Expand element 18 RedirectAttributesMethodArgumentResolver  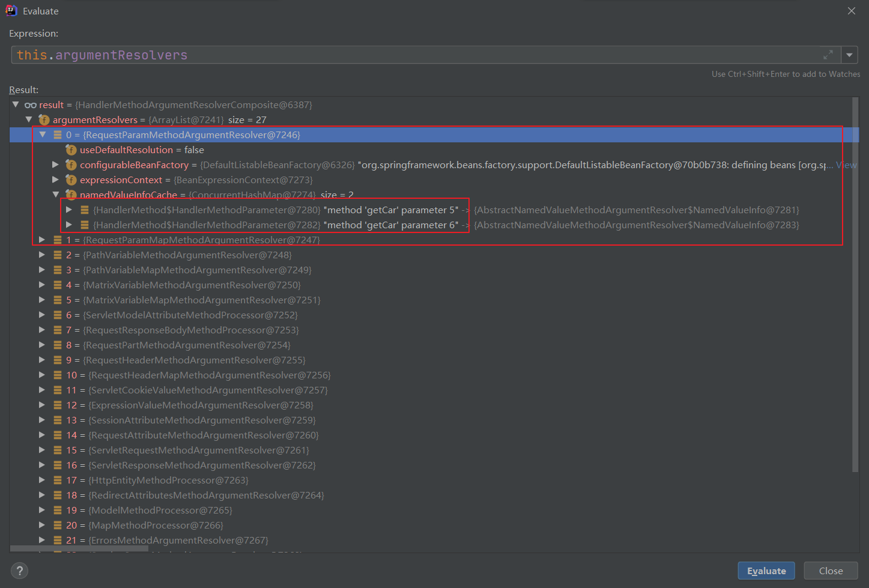coord(42,495)
